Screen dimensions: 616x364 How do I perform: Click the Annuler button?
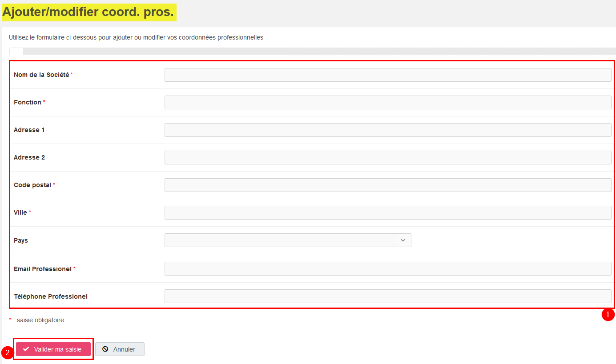[120, 349]
